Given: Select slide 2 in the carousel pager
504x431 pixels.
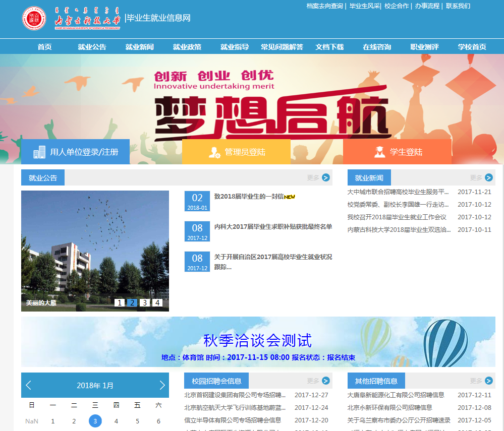Looking at the screenshot, I should tap(131, 302).
